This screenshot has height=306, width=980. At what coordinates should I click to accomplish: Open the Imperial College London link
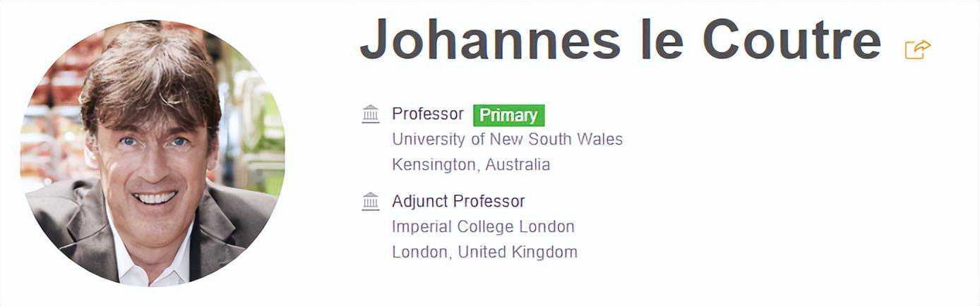click(x=483, y=227)
